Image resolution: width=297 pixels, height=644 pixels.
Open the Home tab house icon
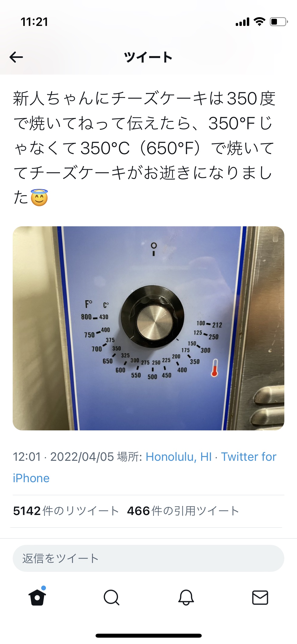tap(37, 597)
